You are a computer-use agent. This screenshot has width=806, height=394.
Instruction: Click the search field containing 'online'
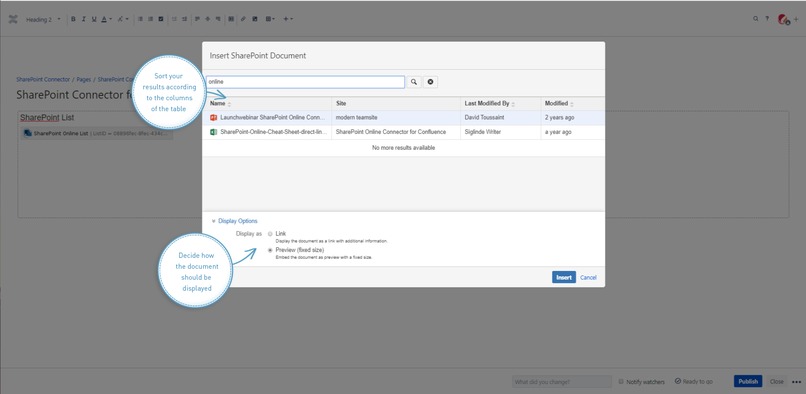305,82
